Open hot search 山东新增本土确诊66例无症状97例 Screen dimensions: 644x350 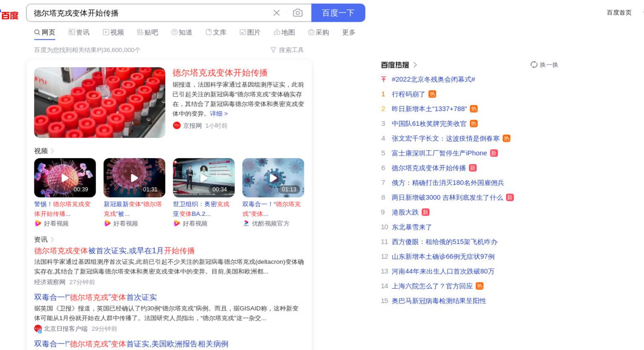click(443, 256)
